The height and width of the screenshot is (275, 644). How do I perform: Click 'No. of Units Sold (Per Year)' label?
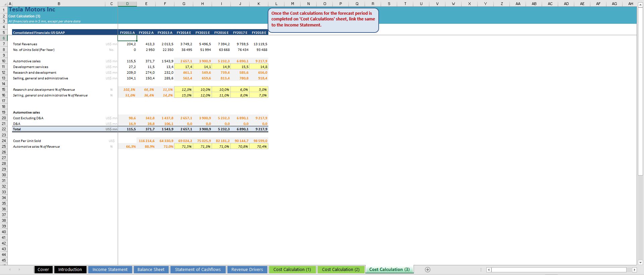(34, 50)
